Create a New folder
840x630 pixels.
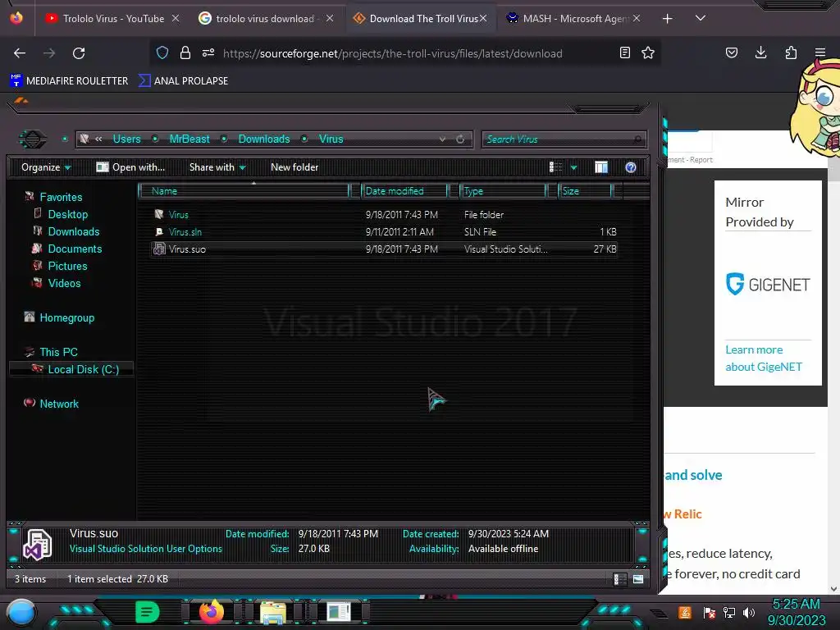coord(294,167)
